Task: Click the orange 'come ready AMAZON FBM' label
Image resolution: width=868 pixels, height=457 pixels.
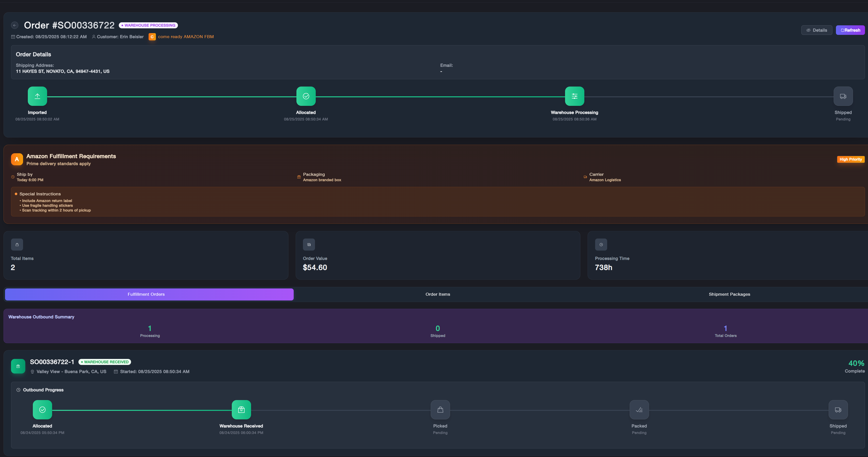Action: pos(186,37)
